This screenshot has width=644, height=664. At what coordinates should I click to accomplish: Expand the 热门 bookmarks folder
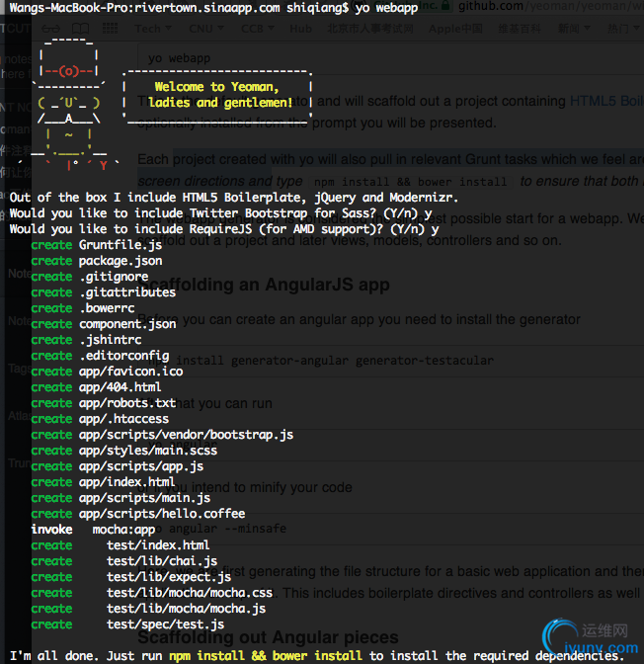coord(623,29)
